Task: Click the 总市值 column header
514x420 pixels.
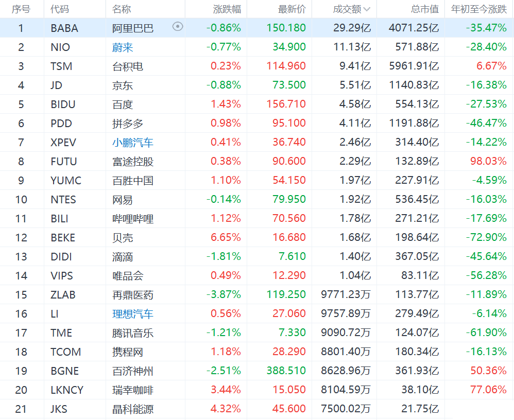Action: 425,9
